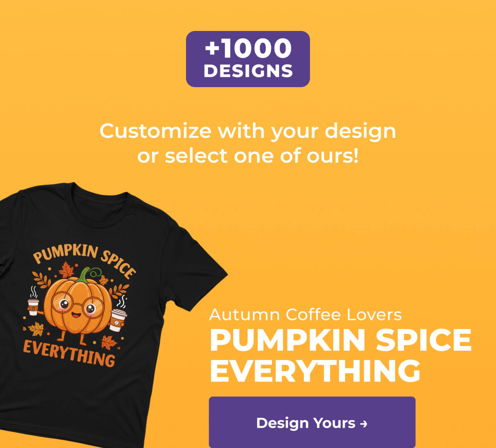Click the maple leaf near EVERYTHING text

tap(109, 342)
